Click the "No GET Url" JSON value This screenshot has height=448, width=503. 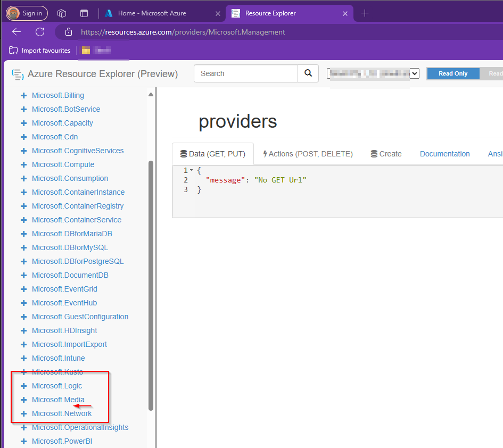click(280, 180)
